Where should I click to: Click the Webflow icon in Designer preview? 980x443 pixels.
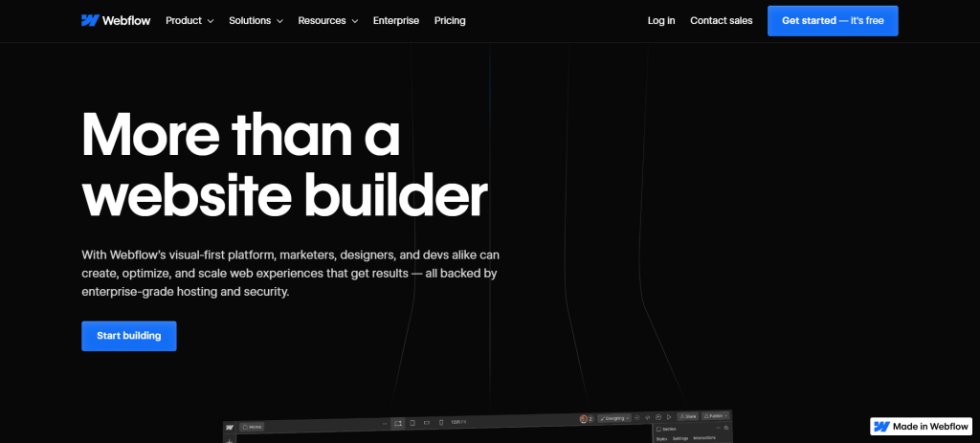coord(230,428)
